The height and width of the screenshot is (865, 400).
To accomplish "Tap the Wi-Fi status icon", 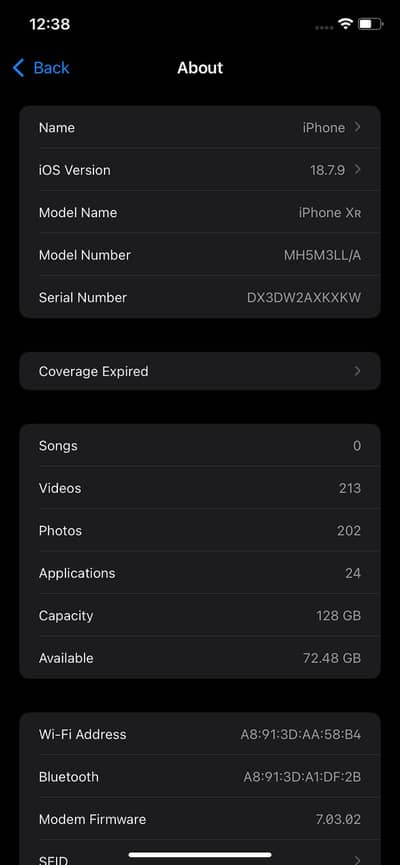I will tap(345, 24).
